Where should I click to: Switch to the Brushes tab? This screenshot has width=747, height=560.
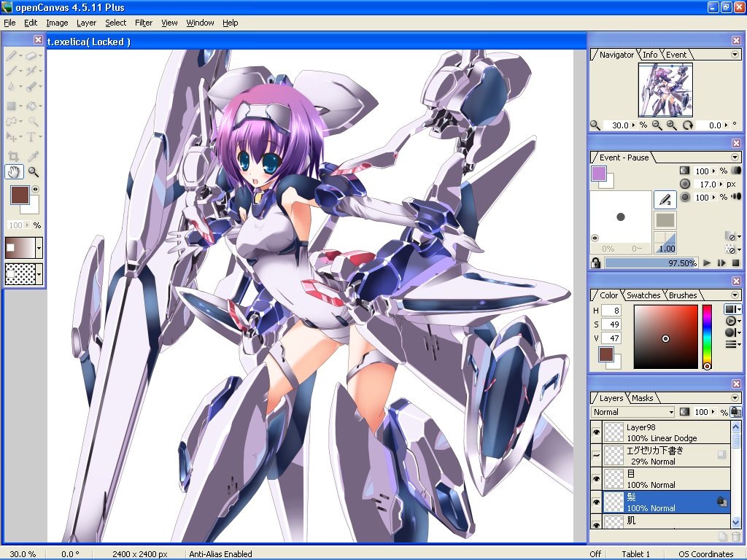coord(683,295)
